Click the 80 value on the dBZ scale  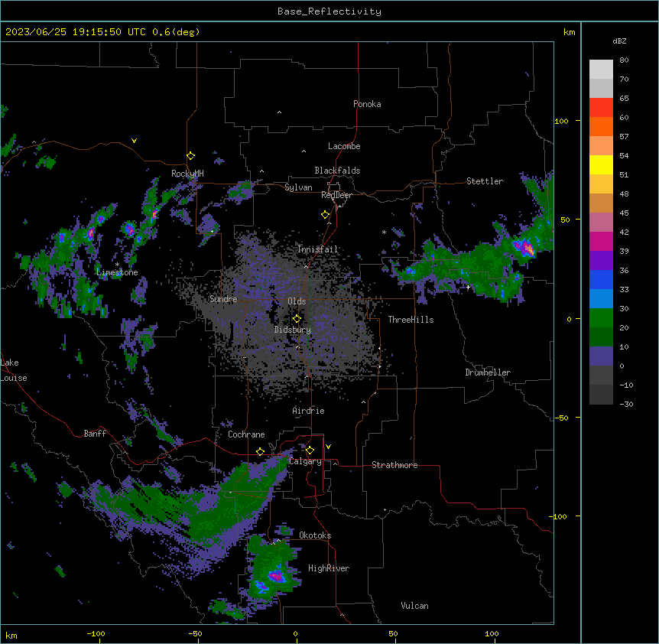624,60
